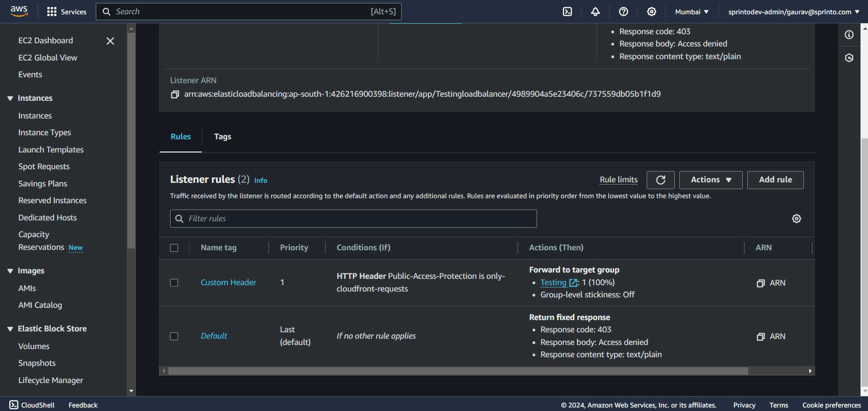This screenshot has height=411, width=868.
Task: Open the AWS home logo
Action: 19,11
